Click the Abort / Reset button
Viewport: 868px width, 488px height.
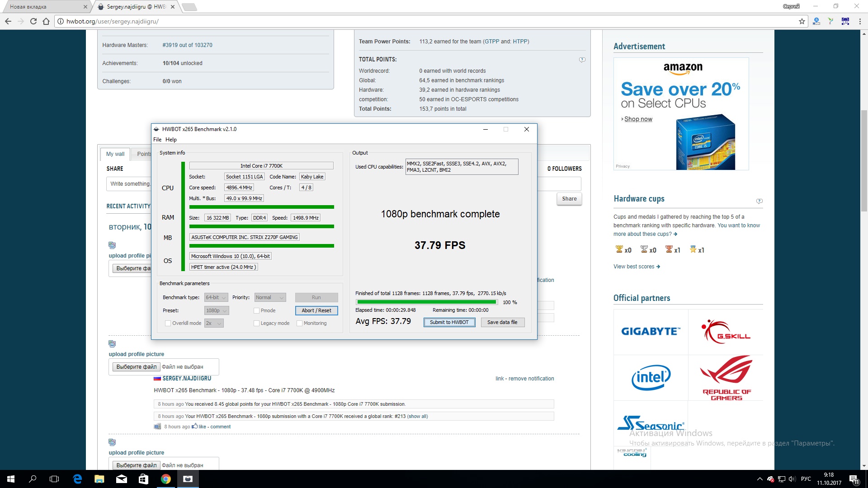click(x=316, y=310)
